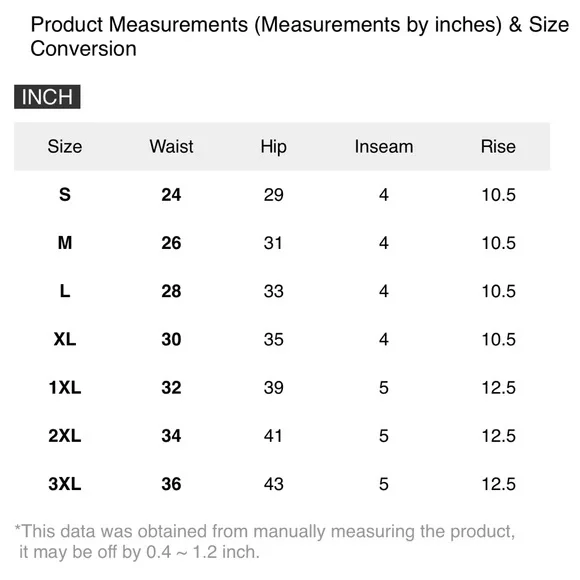
Task: Click hip value 39 for 1XL
Action: [273, 388]
